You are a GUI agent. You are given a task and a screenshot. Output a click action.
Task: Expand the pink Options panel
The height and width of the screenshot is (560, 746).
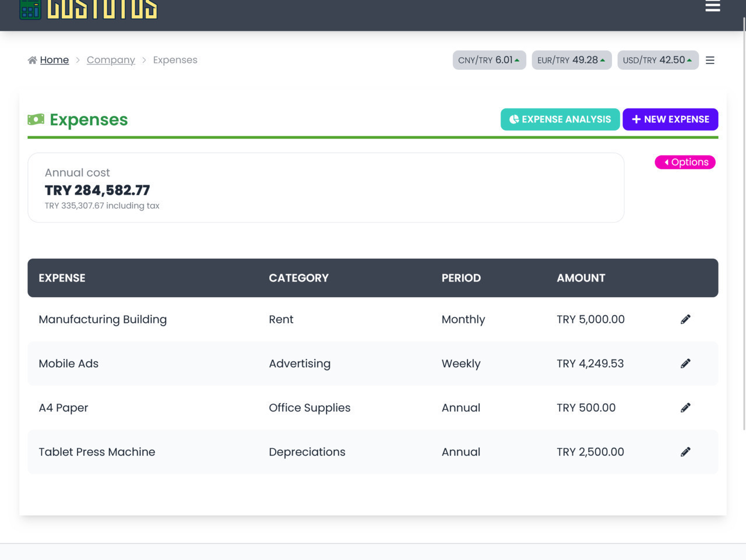click(685, 162)
